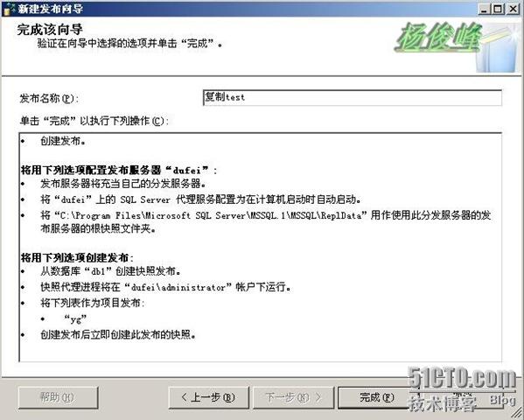
Task: Click the 发布名称 text field containing 复制test
Action: click(x=353, y=98)
